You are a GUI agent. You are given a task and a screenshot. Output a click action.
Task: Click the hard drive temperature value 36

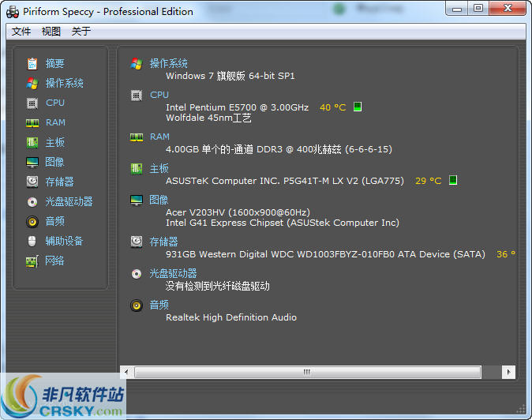coord(506,254)
